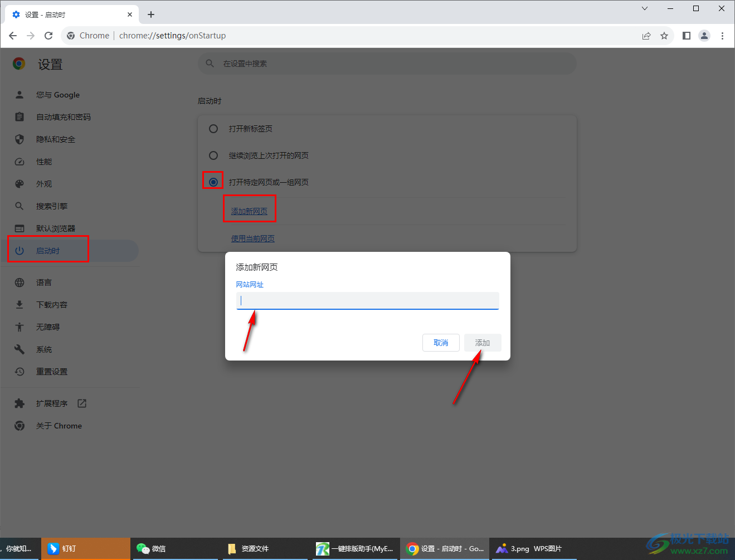Open the tab search chevron in title bar
Screen dimensions: 735x560
[645, 8]
